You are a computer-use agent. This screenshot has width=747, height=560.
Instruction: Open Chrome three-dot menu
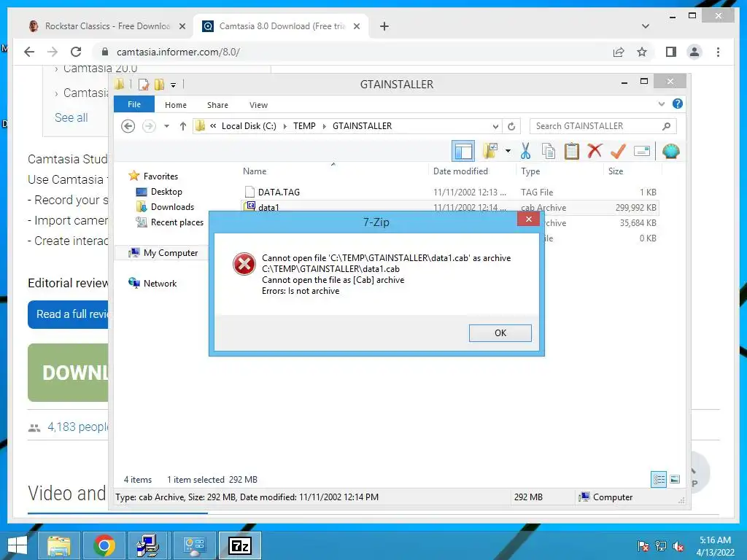(718, 52)
